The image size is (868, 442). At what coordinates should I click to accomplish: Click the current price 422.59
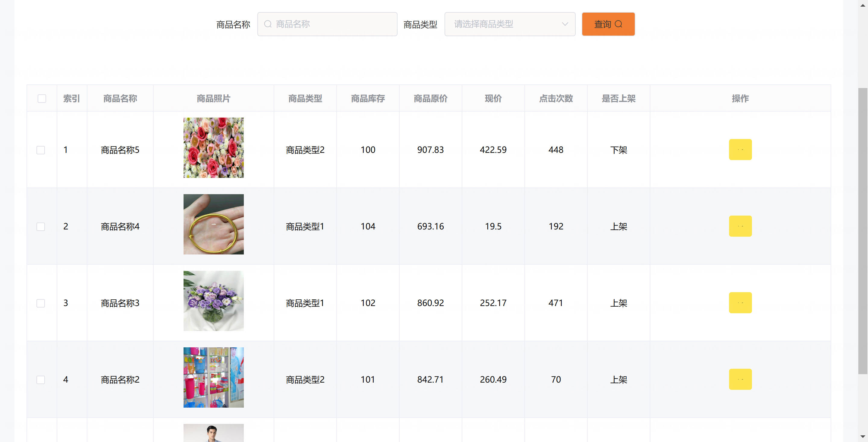click(493, 150)
